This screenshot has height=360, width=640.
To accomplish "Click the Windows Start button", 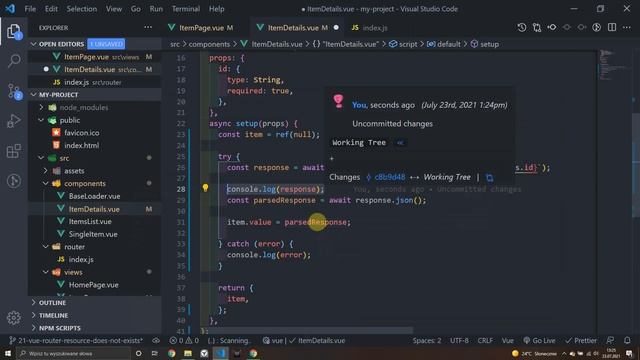I will pyautogui.click(x=7, y=353).
